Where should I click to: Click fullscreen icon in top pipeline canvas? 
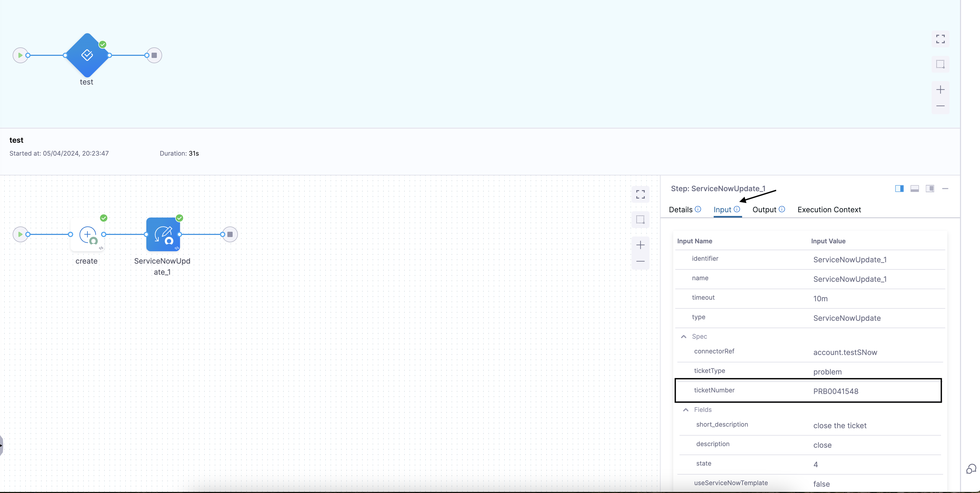(940, 39)
